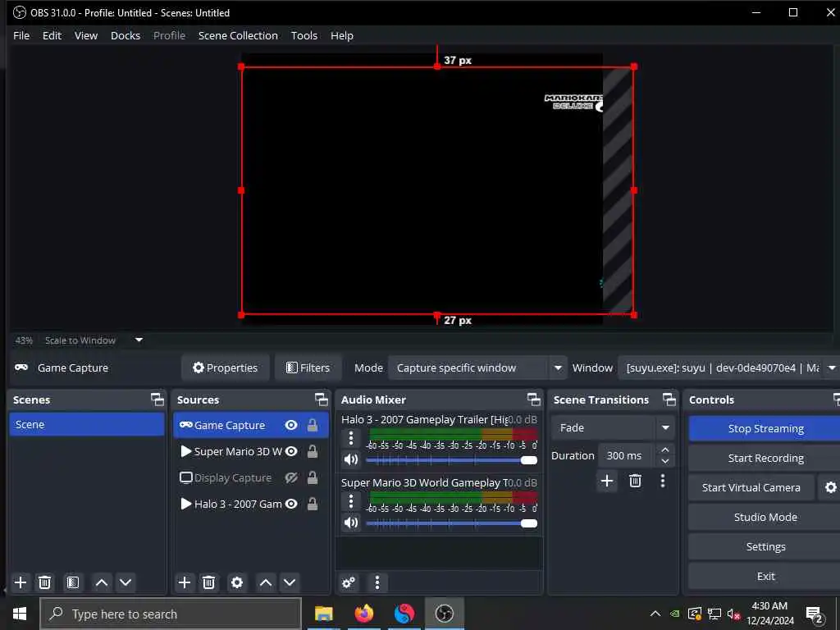Open the Scene Collection menu

(x=238, y=35)
